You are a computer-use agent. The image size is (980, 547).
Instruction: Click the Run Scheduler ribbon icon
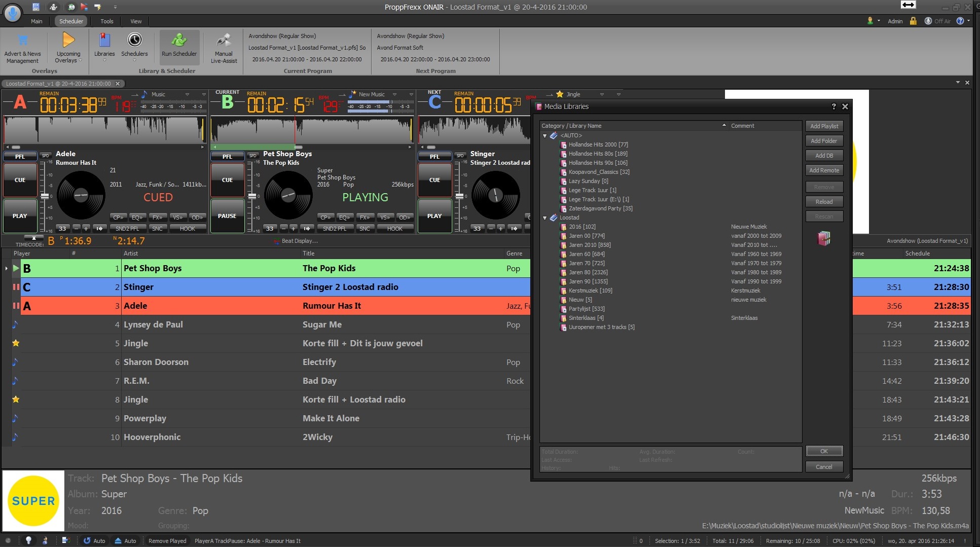pos(179,47)
